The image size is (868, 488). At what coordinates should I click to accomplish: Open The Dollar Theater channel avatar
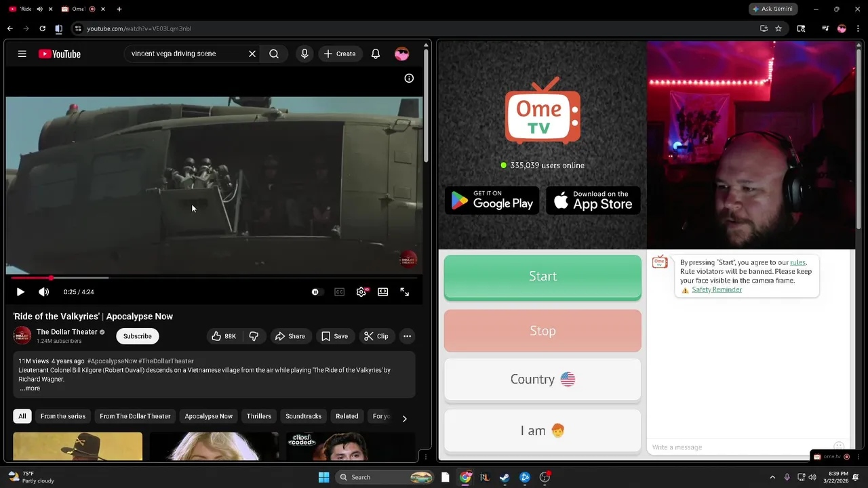coord(22,336)
